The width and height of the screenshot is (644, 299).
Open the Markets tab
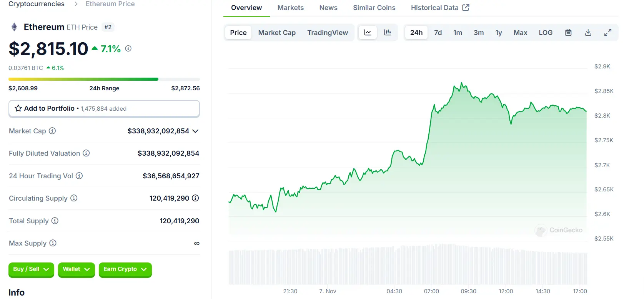click(x=291, y=8)
